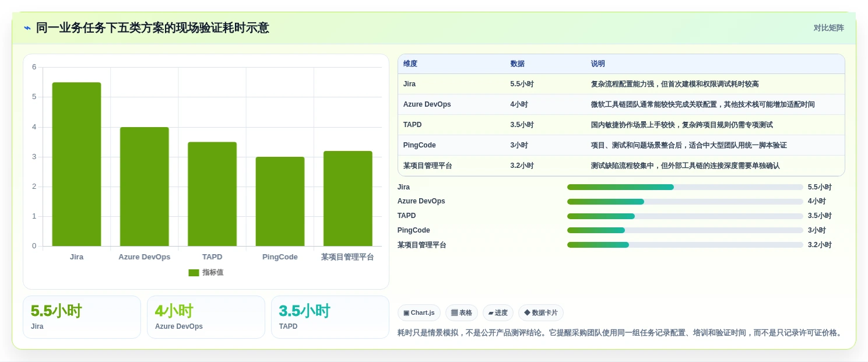Select the 表格 tag chip
This screenshot has height=362, width=868.
pyautogui.click(x=462, y=313)
